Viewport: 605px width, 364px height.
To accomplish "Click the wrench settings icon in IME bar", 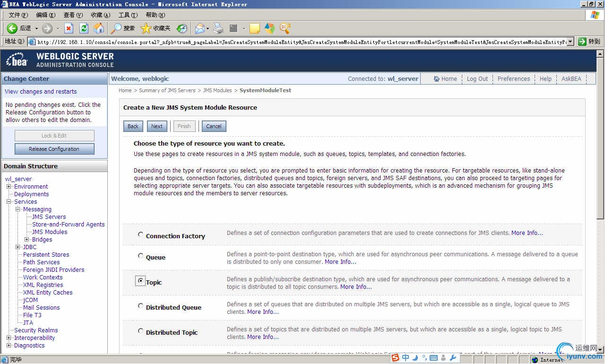I will coord(453,358).
